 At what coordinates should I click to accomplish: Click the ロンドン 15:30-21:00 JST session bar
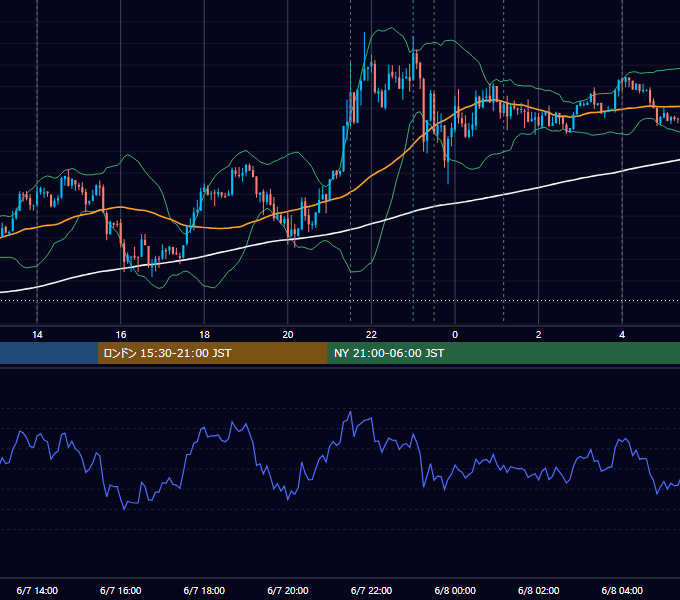click(x=212, y=353)
